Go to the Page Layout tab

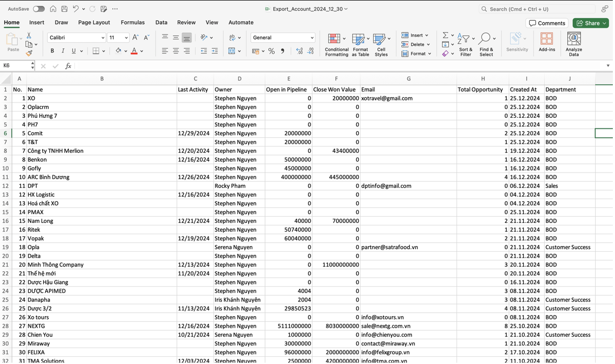tap(94, 23)
